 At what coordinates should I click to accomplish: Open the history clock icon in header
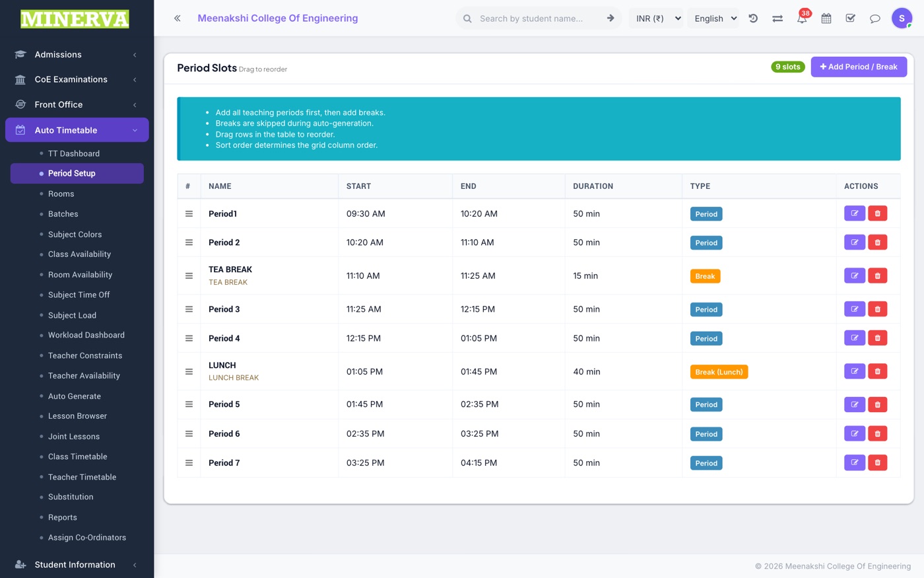coord(753,18)
